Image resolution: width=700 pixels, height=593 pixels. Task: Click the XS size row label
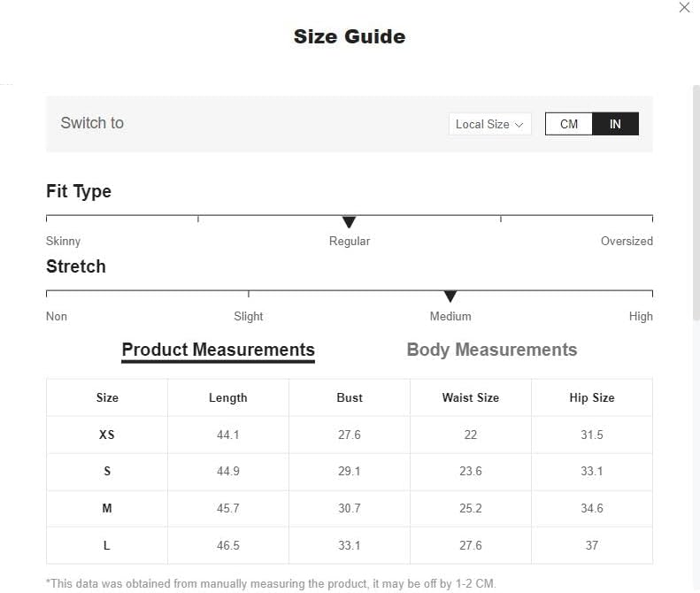click(x=107, y=435)
